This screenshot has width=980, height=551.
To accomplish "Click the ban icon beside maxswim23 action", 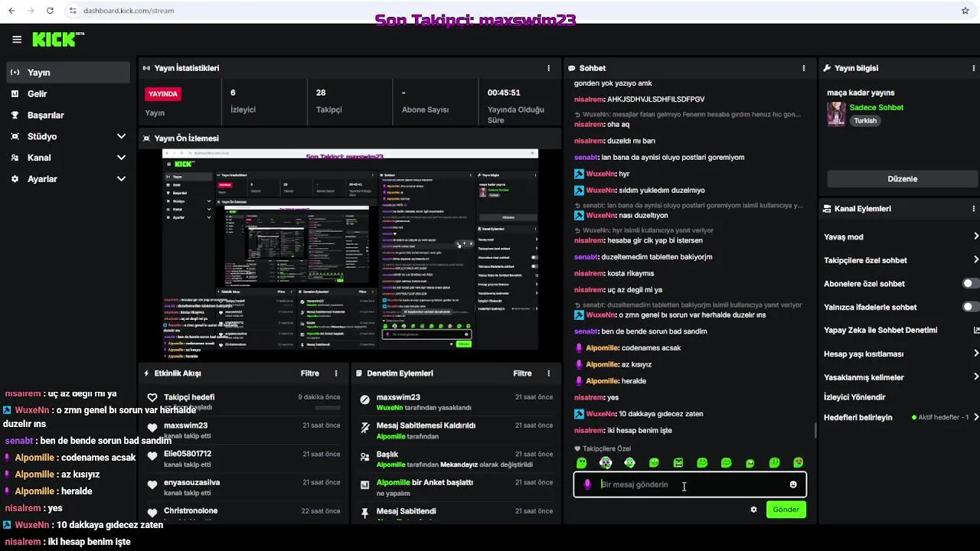I will click(365, 399).
